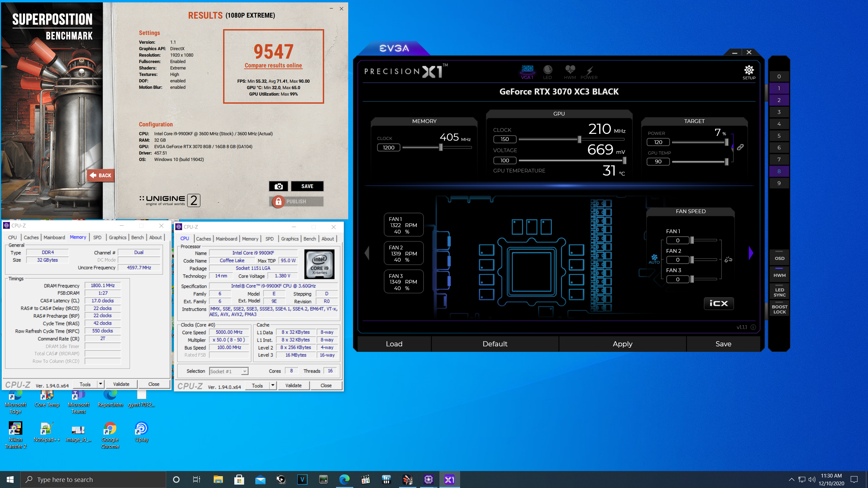Toggle HWM in the Precision X1 sidebar
Screen dimensions: 868x488
[780, 274]
